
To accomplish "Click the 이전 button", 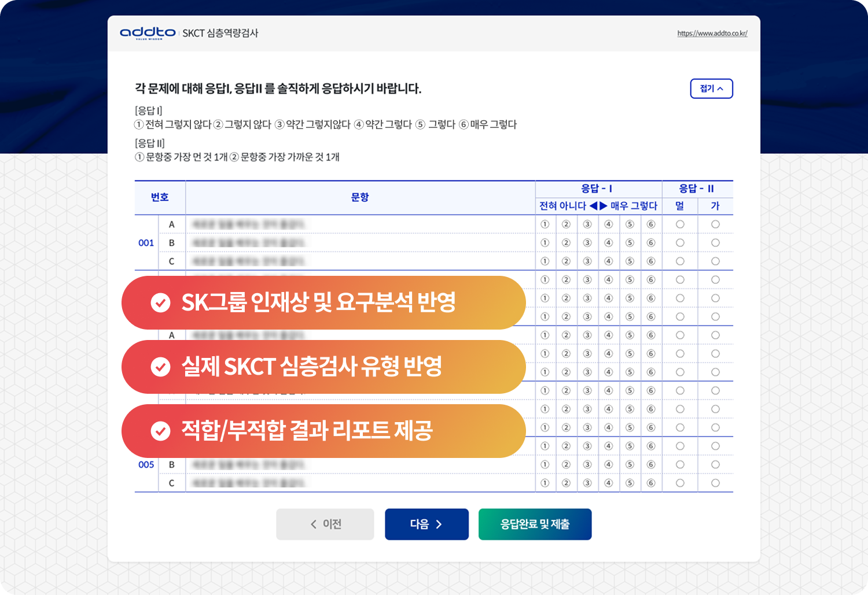I will (x=325, y=524).
